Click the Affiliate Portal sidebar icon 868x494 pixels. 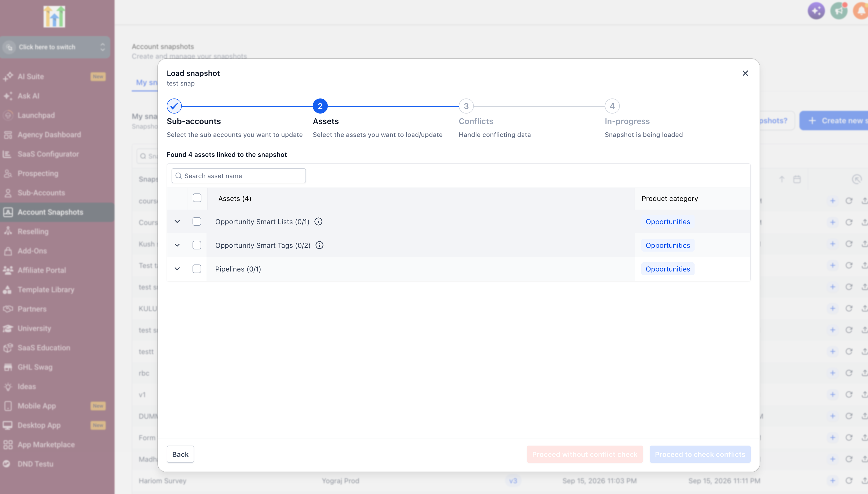[8, 270]
